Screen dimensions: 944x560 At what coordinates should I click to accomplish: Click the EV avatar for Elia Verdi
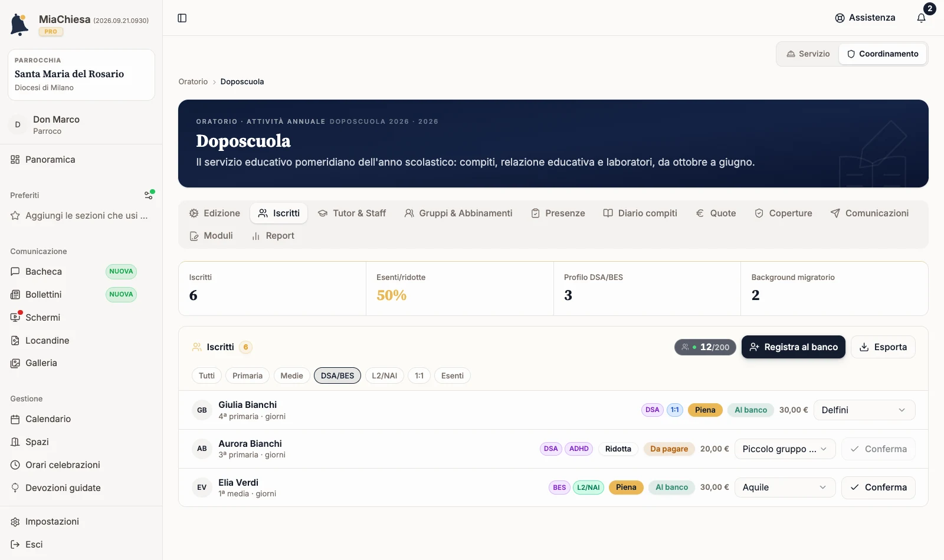click(x=202, y=487)
